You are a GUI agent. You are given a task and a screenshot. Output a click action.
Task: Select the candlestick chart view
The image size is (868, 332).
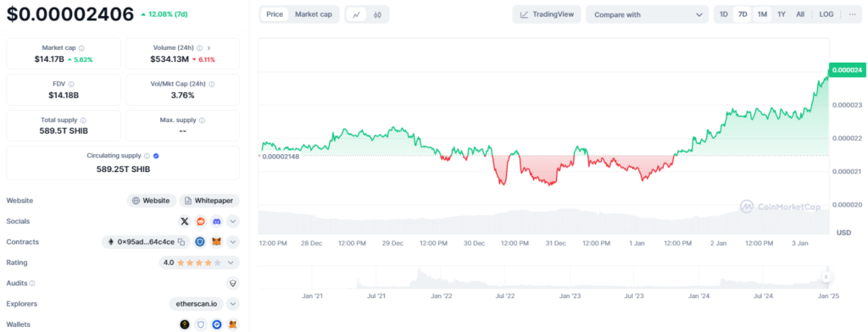(377, 15)
